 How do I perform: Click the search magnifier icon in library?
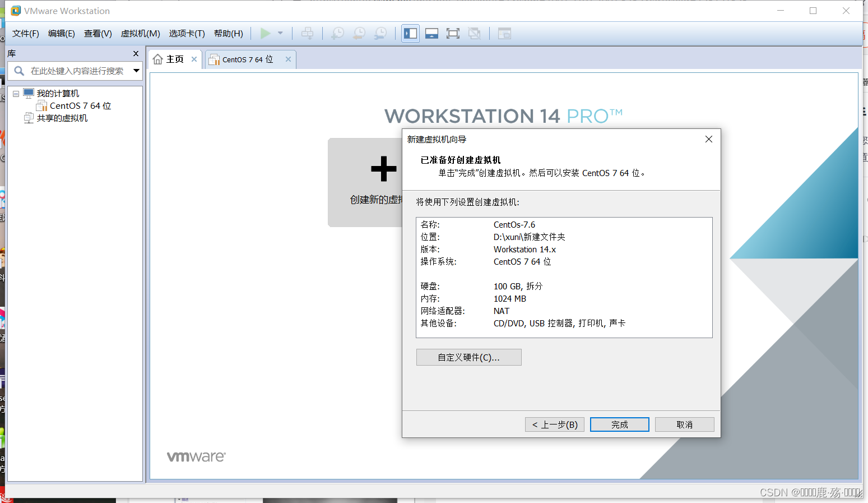[x=19, y=71]
